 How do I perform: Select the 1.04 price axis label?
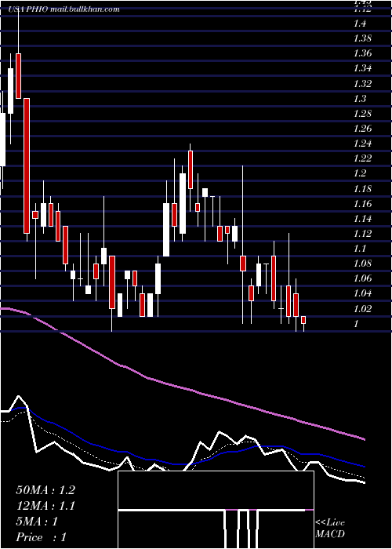[362, 293]
